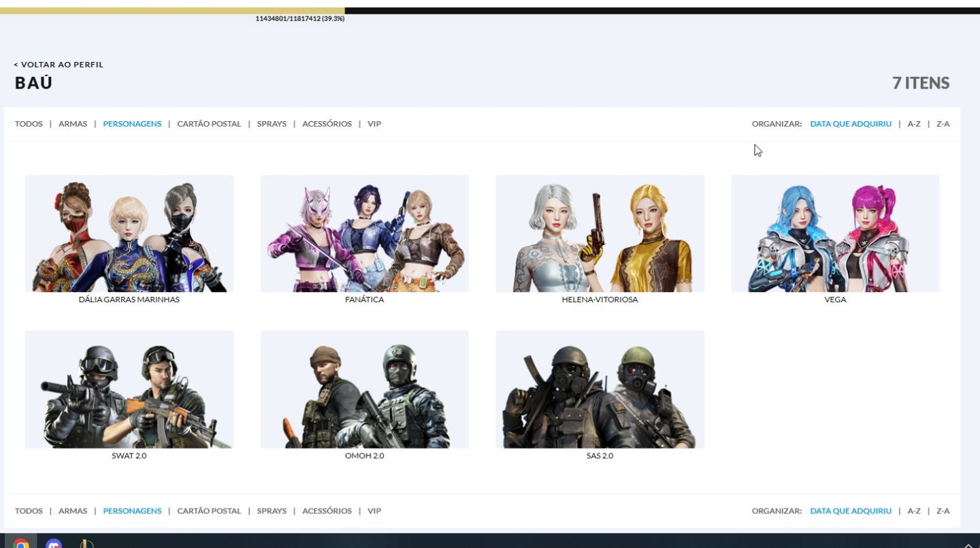
Task: Open the top Cartão Postal tab
Action: point(209,124)
